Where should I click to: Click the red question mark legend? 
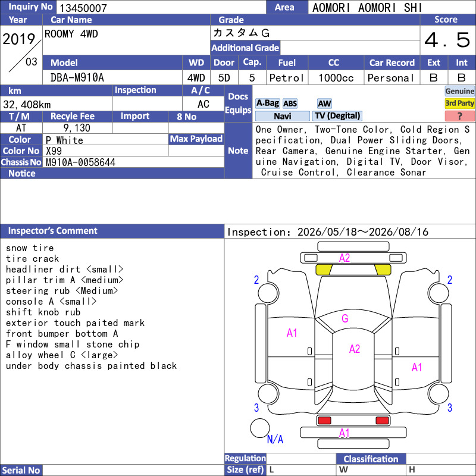click(x=459, y=116)
